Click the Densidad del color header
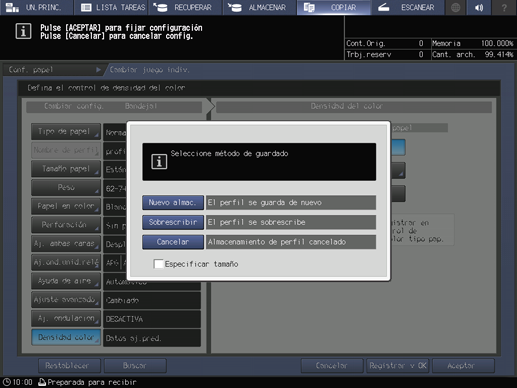Screen dimensions: 517x388 pyautogui.click(x=354, y=106)
